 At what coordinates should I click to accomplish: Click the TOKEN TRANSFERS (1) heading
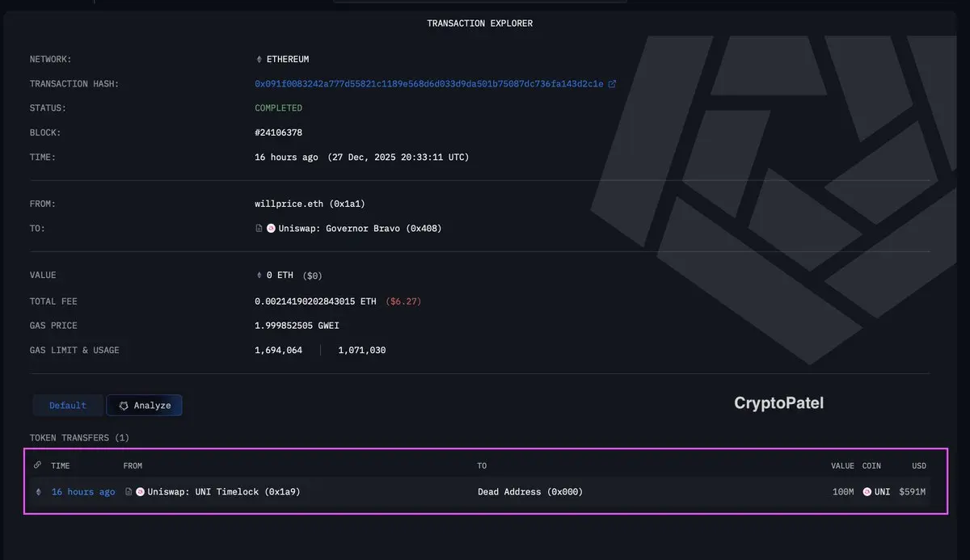(79, 438)
